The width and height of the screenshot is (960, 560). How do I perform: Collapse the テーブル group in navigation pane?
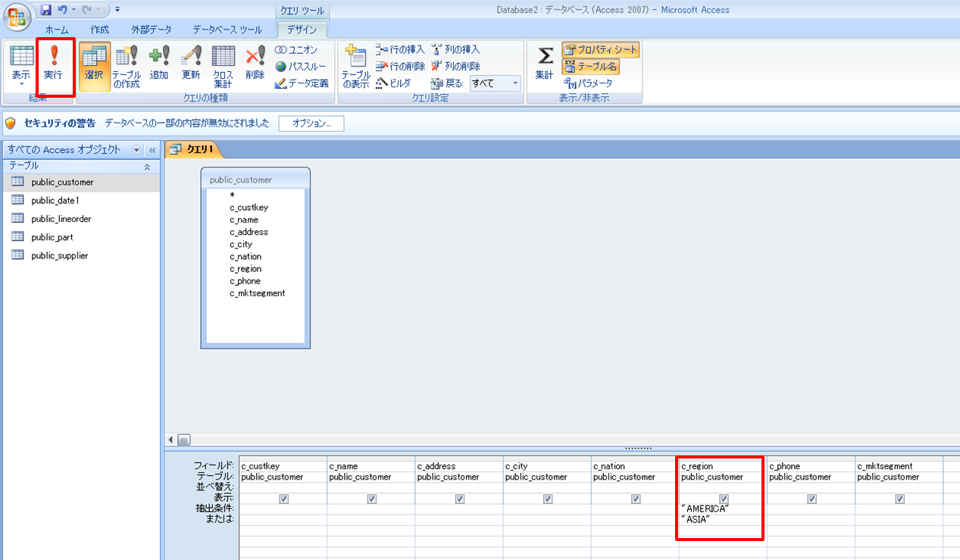tap(147, 165)
